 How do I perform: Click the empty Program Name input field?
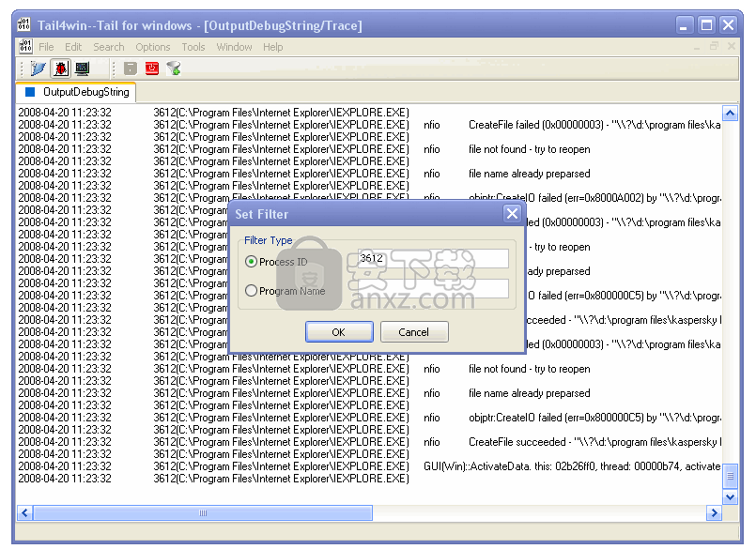(433, 288)
